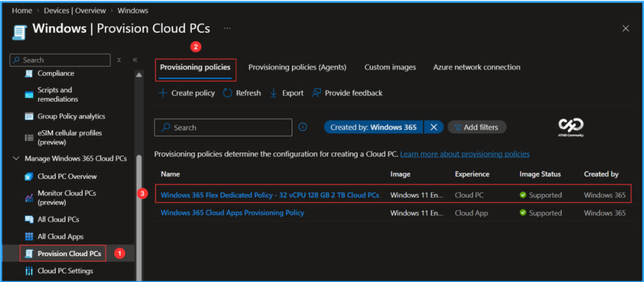
Task: Click the All Cloud PCs icon
Action: [29, 219]
